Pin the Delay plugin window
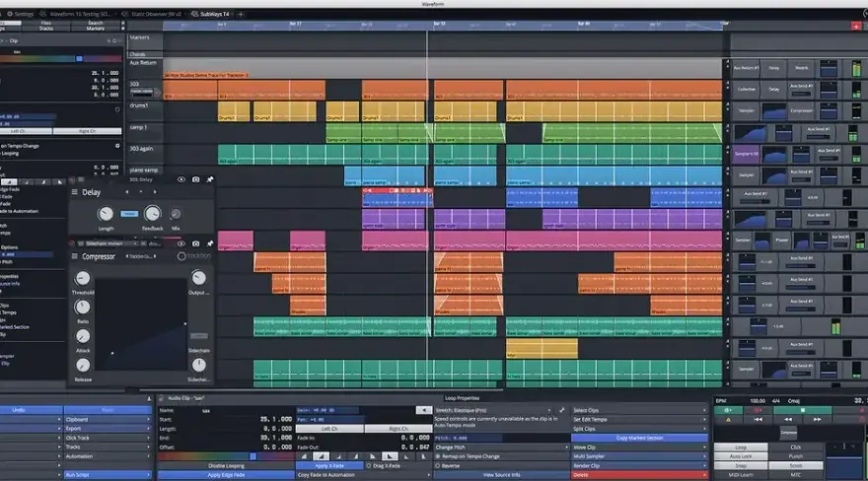 pyautogui.click(x=210, y=179)
